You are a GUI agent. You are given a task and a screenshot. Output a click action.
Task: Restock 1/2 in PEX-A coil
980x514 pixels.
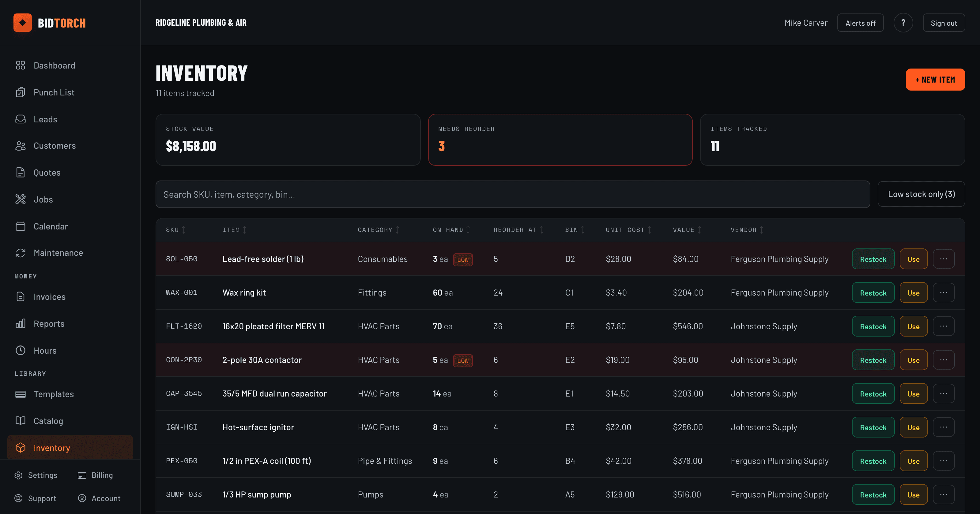pyautogui.click(x=873, y=461)
